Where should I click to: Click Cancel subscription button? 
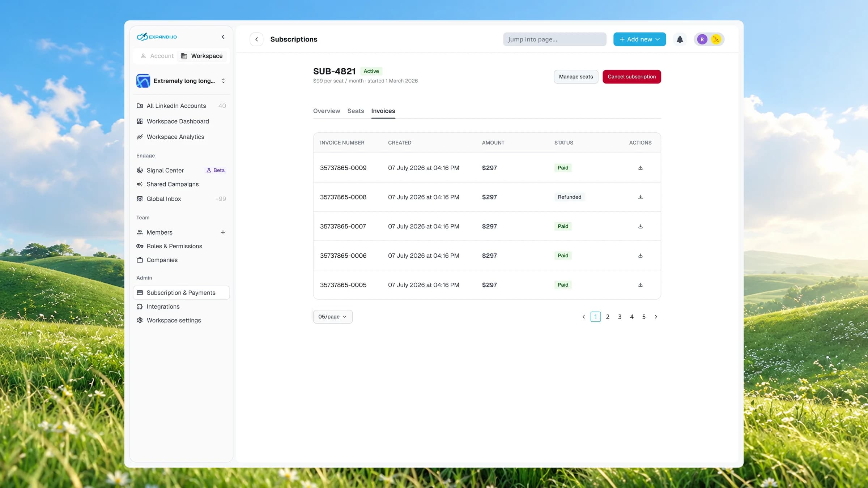tap(631, 77)
